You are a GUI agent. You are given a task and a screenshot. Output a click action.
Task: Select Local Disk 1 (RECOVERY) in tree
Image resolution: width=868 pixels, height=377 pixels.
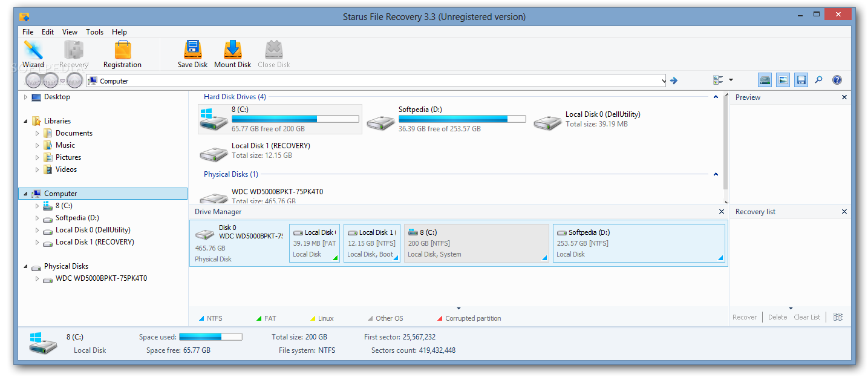click(94, 242)
